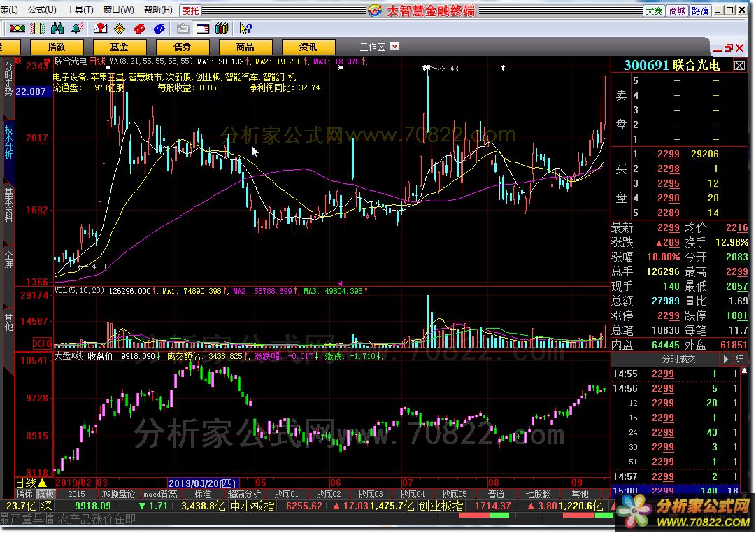Click the yellow triangle beside 日线
This screenshot has width=756, height=533.
point(43,483)
